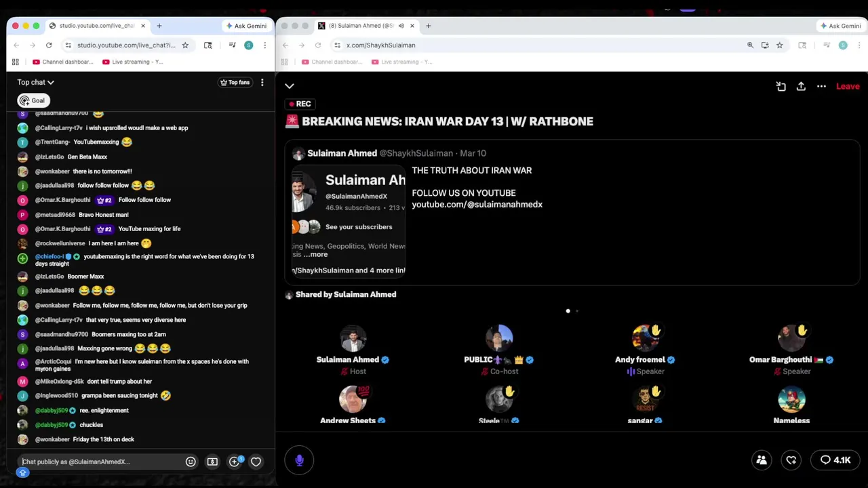Viewport: 868px width, 488px height.
Task: Open Chrome profile avatar in YouTube window
Action: coord(248,45)
